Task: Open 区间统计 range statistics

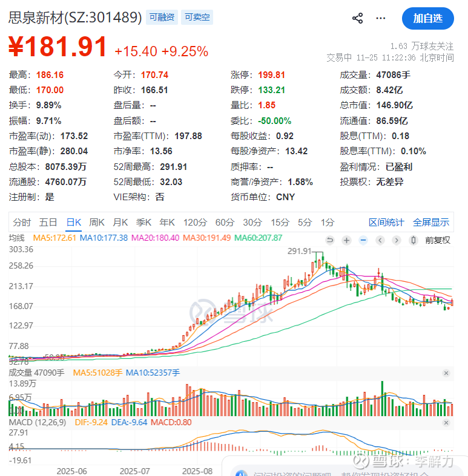Action: coord(386,223)
